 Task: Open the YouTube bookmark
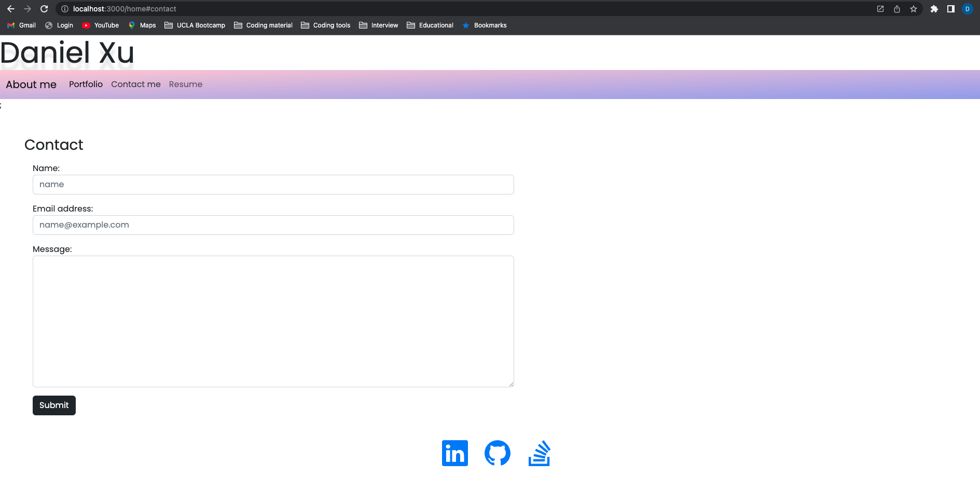(x=100, y=25)
